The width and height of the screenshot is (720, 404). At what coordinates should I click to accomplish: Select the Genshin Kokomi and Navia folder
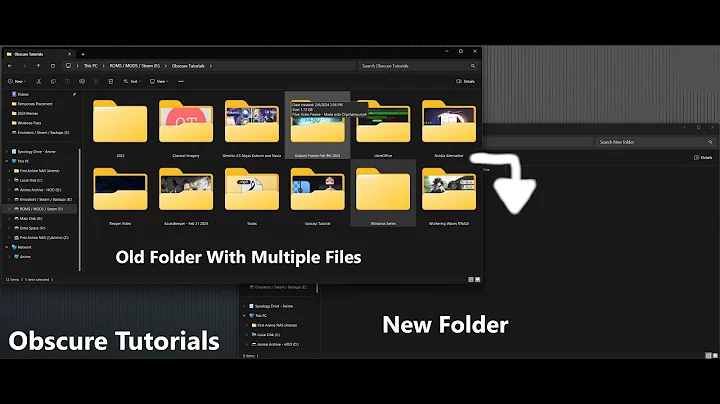pyautogui.click(x=252, y=125)
